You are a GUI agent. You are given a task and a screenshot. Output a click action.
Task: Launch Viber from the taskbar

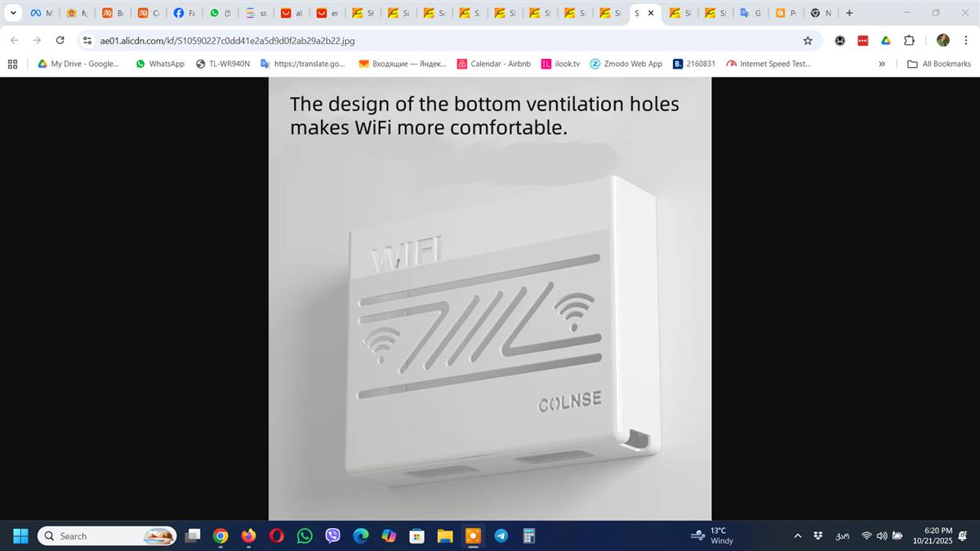pyautogui.click(x=332, y=536)
